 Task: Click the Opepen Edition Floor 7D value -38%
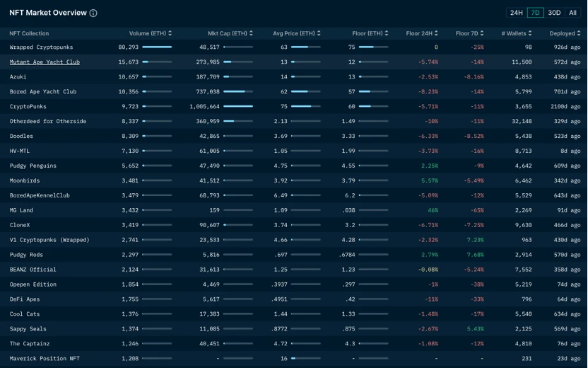click(x=477, y=284)
